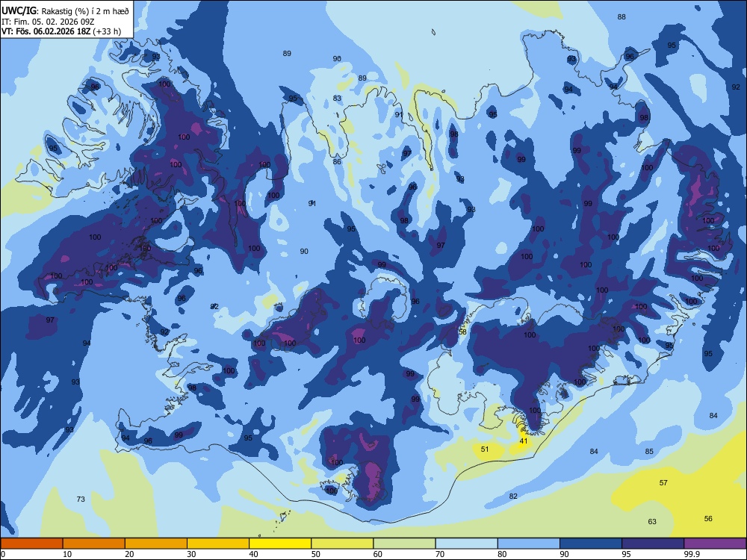This screenshot has height=560, width=747.
Task: Pick the dark navy 95–99.9 legend swatch
Action: (x=653, y=544)
